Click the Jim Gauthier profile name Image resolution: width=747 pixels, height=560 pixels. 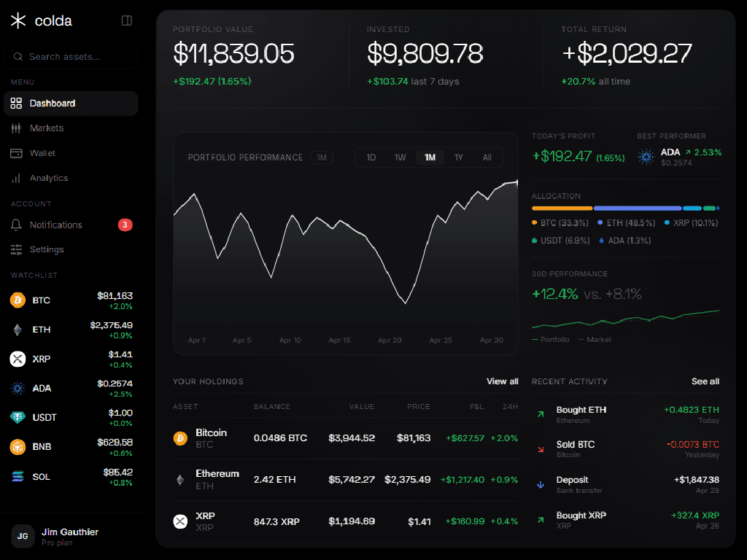pos(70,532)
